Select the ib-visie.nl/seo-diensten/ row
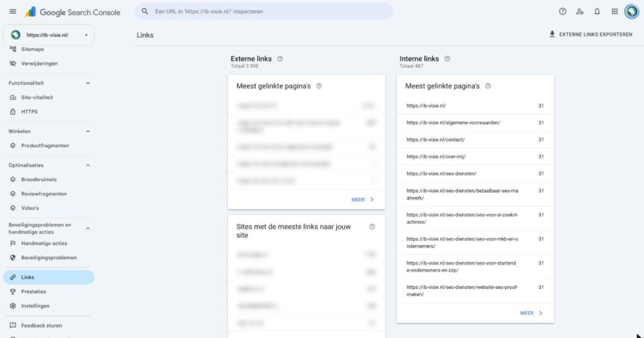The width and height of the screenshot is (644, 338). [x=475, y=173]
